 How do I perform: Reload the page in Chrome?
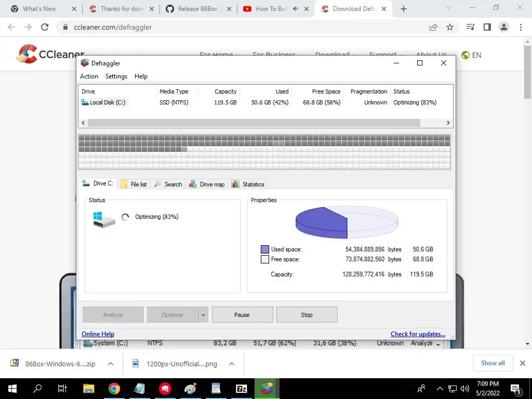click(45, 27)
